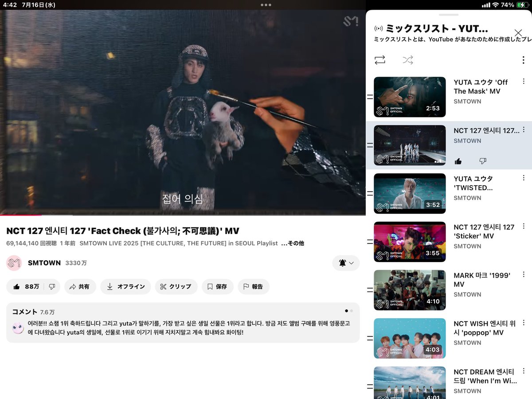Open SMTOWN LIVE 2025 playlist text
Viewport: 532px width, 399px height.
pos(179,243)
